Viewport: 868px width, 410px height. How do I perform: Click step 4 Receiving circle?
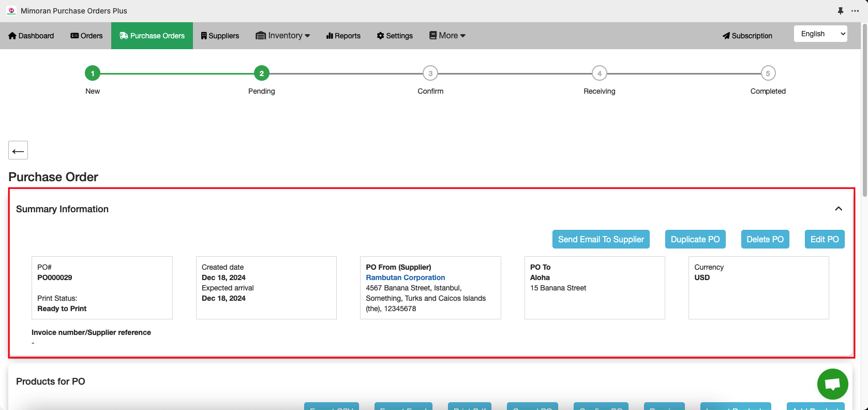point(600,74)
